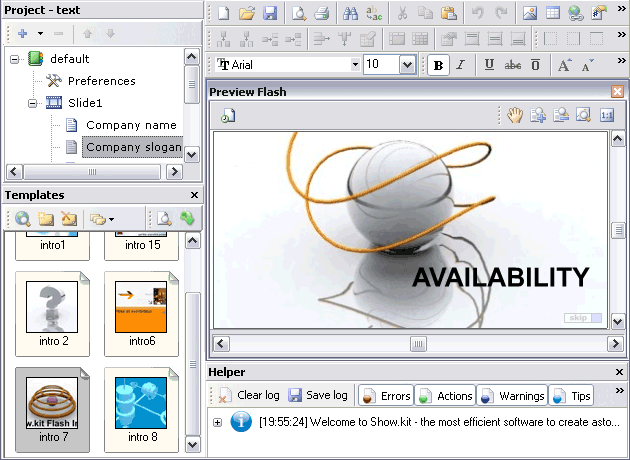
Task: Toggle the Warnings filter tab
Action: tap(512, 396)
